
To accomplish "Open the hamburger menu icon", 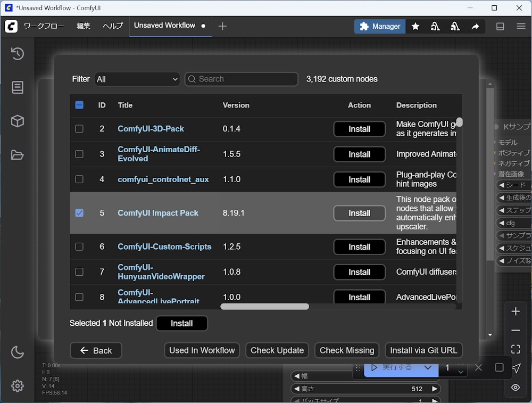I will (521, 26).
